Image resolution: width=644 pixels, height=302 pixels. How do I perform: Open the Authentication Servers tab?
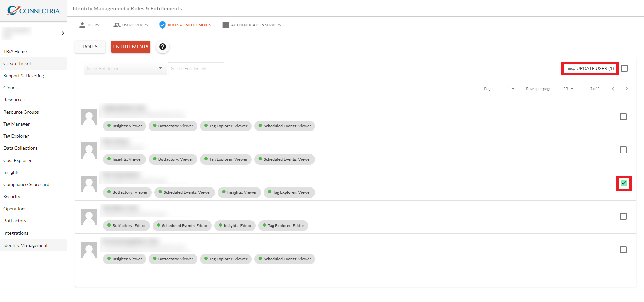pyautogui.click(x=252, y=25)
